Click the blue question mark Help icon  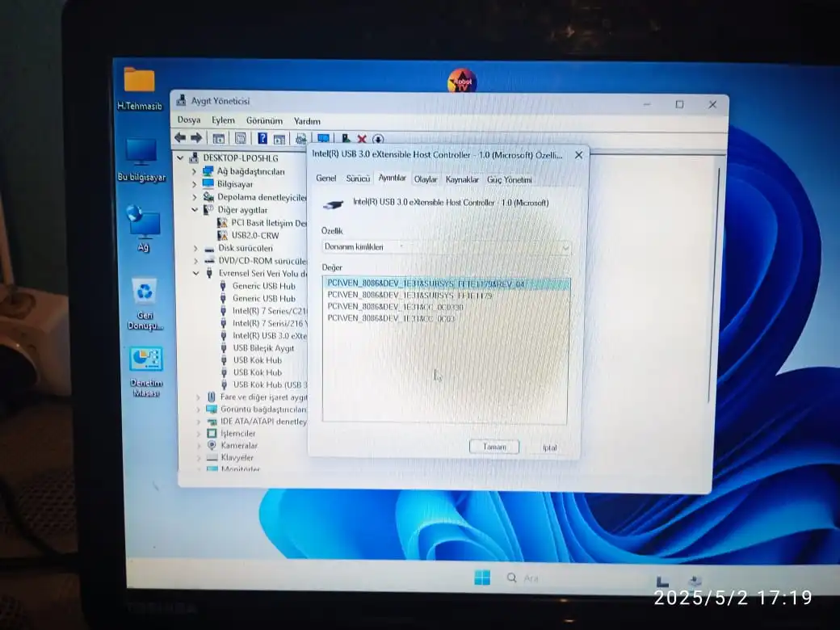(262, 139)
